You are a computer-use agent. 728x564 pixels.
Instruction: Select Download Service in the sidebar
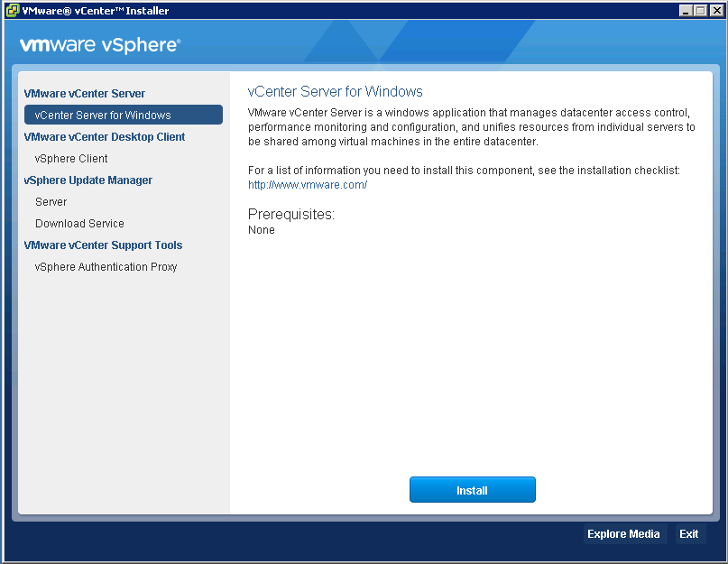(x=79, y=223)
